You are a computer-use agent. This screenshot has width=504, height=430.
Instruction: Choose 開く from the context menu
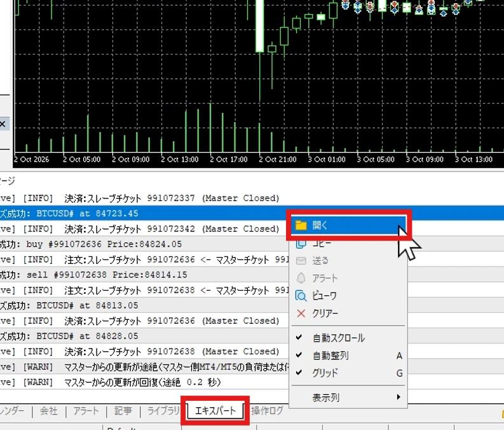pyautogui.click(x=348, y=225)
